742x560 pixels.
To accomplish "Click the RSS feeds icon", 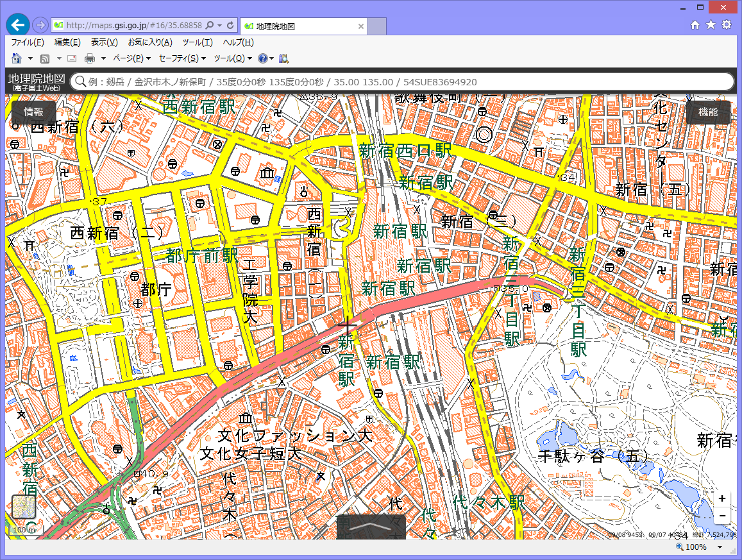I will coord(45,58).
